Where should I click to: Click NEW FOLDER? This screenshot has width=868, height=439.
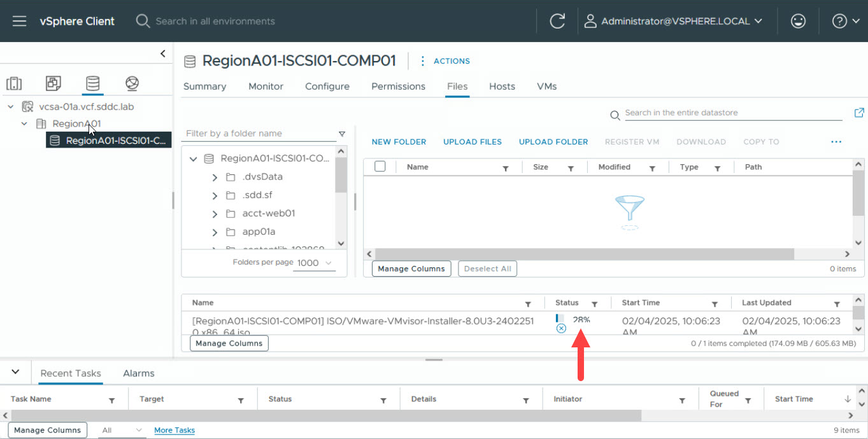399,142
